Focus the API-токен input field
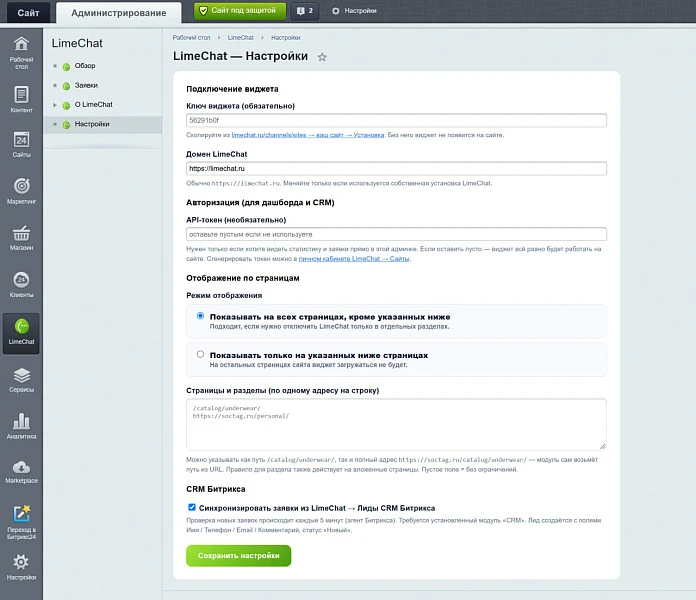696x600 pixels. click(x=396, y=234)
